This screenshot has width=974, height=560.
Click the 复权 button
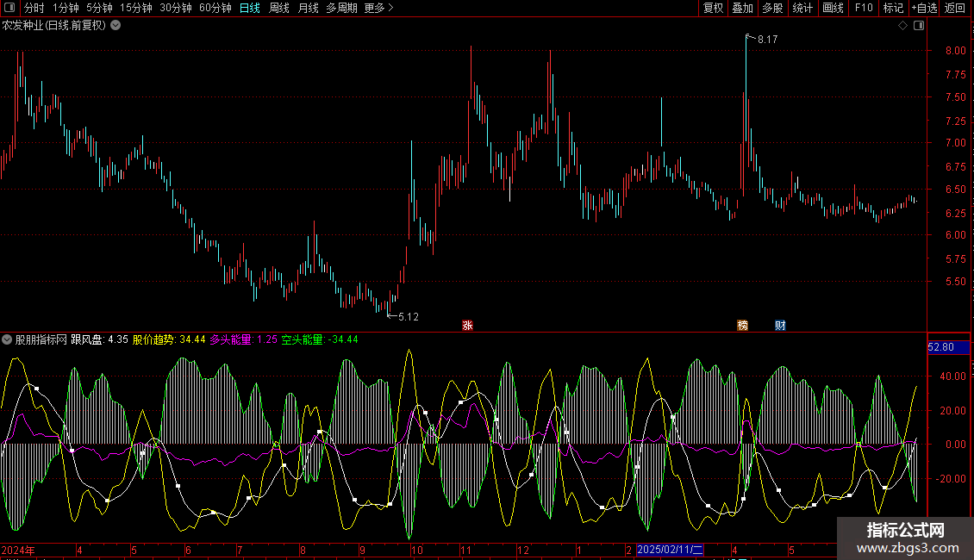(713, 8)
